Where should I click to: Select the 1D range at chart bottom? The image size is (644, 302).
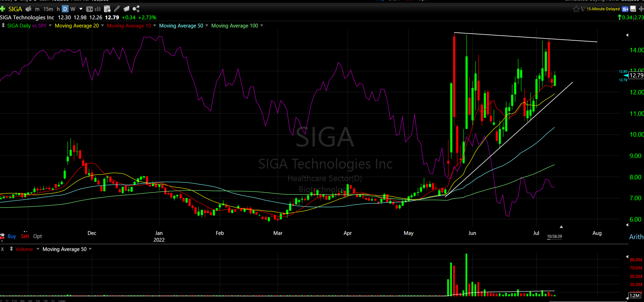point(53,301)
